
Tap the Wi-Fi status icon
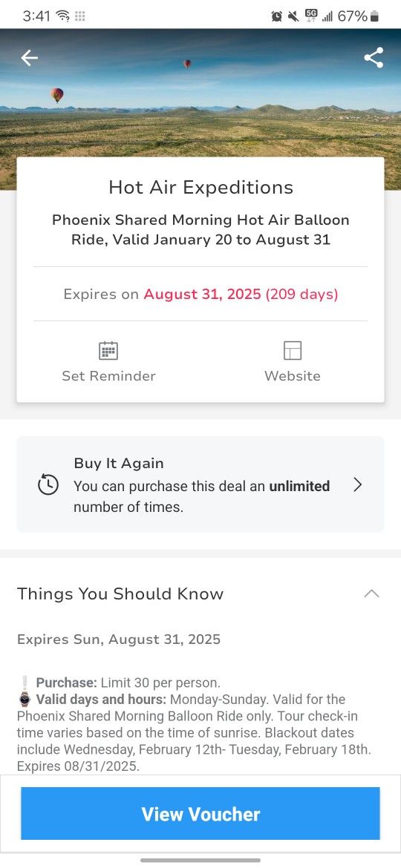63,16
